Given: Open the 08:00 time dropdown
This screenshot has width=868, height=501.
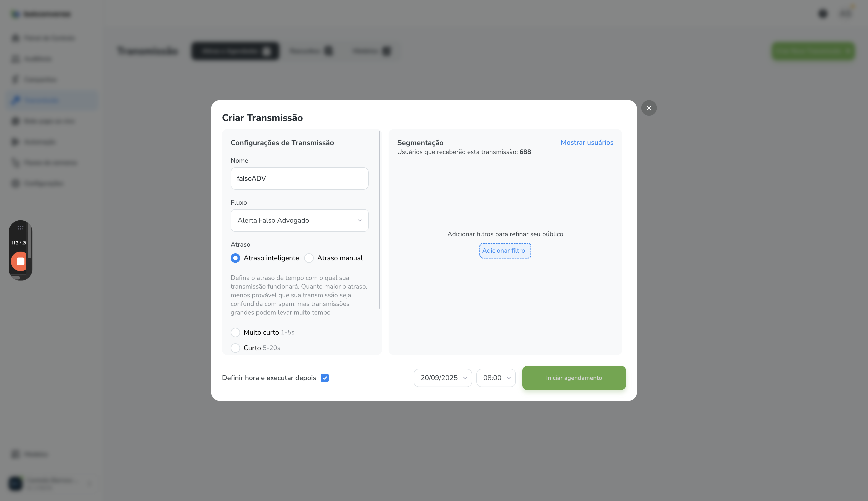Looking at the screenshot, I should point(496,378).
